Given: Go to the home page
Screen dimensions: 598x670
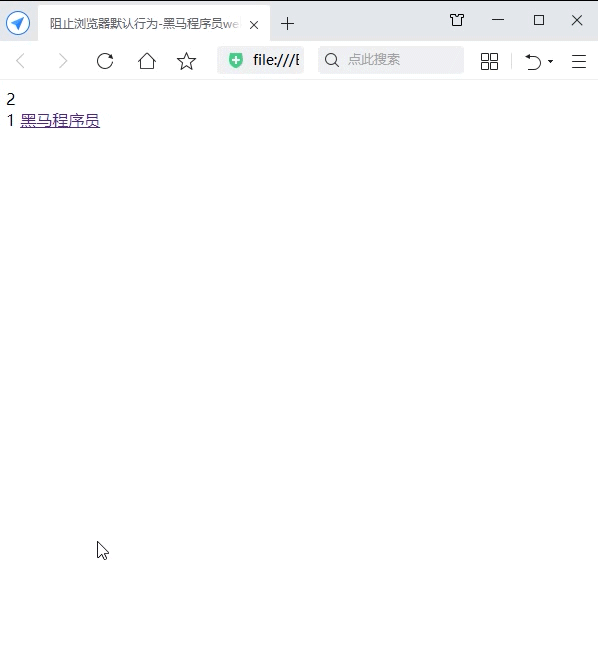Looking at the screenshot, I should click(x=147, y=61).
